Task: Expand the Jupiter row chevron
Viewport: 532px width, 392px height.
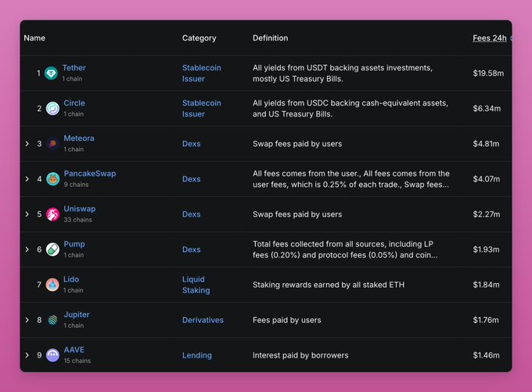Action: (27, 320)
